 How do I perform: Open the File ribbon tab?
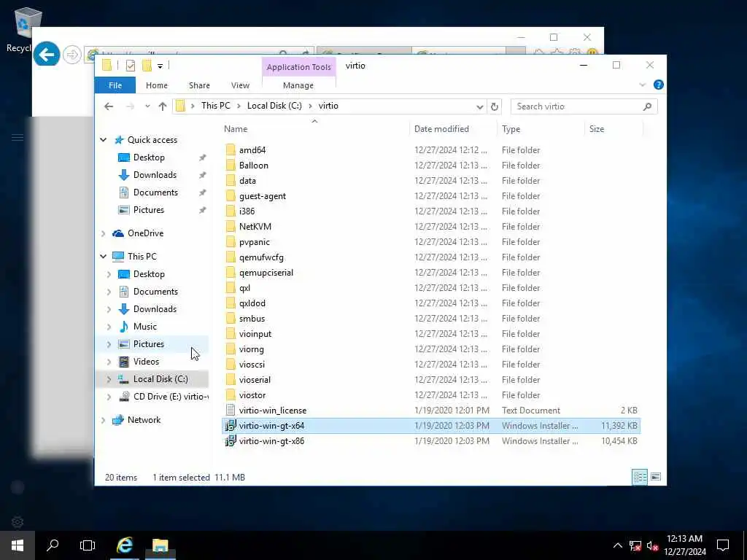click(115, 85)
